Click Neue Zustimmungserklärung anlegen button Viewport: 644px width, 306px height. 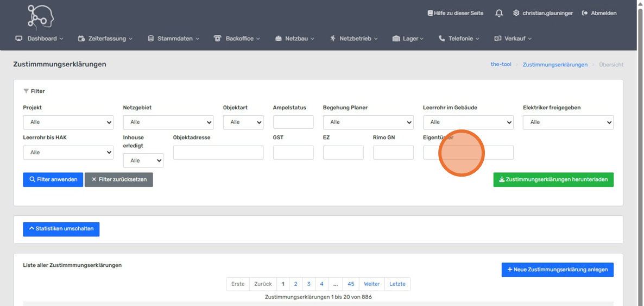pyautogui.click(x=557, y=270)
